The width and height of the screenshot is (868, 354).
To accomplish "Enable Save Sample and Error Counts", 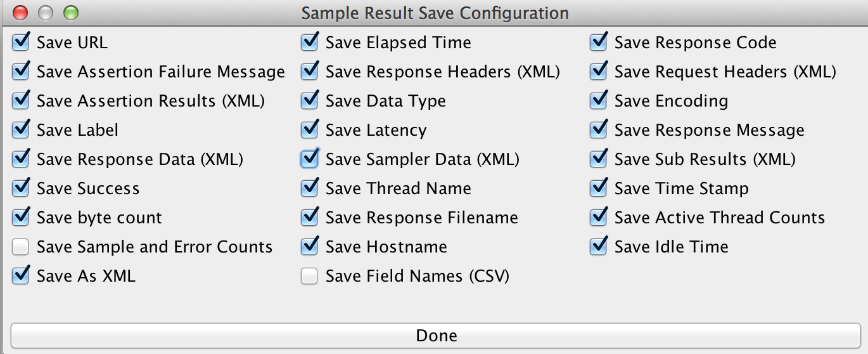I will (21, 247).
